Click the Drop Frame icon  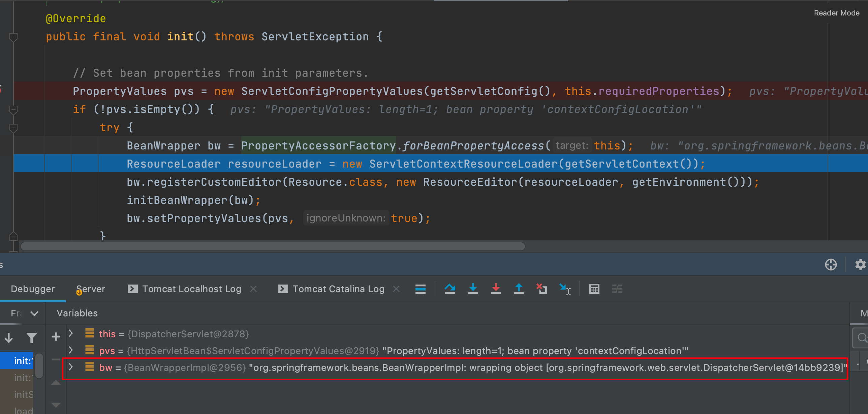click(541, 289)
